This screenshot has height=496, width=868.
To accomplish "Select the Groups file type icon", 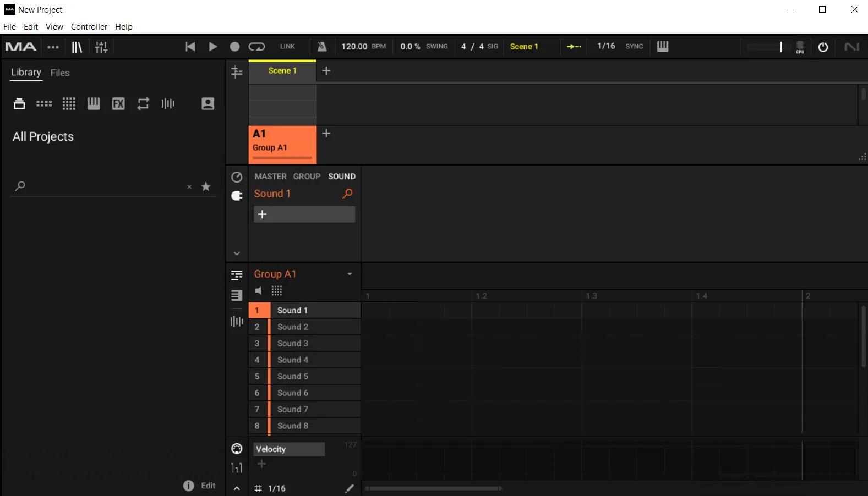I will (44, 103).
